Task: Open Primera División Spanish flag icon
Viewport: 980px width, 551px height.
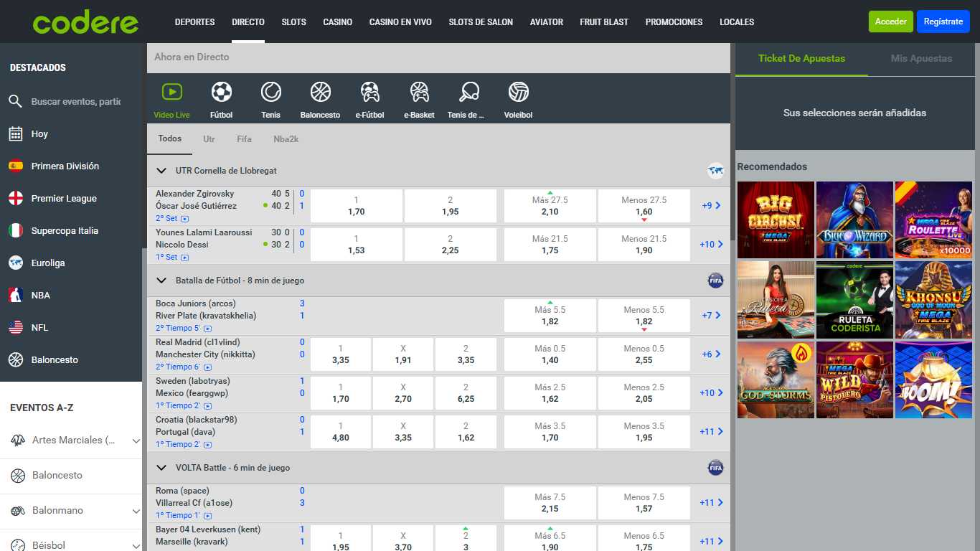Action: tap(16, 166)
